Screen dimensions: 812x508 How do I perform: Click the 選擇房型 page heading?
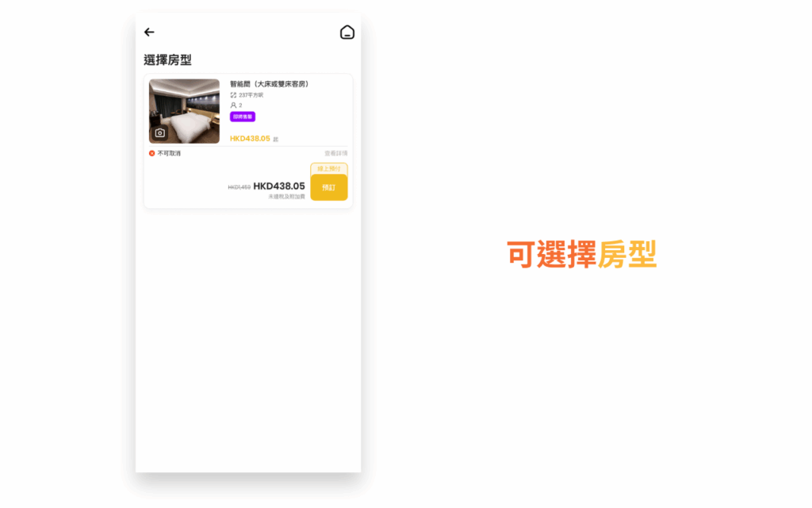point(167,60)
